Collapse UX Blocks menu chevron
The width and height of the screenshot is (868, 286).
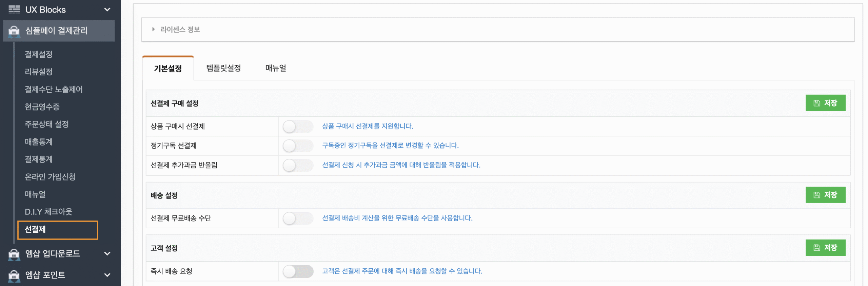(107, 9)
